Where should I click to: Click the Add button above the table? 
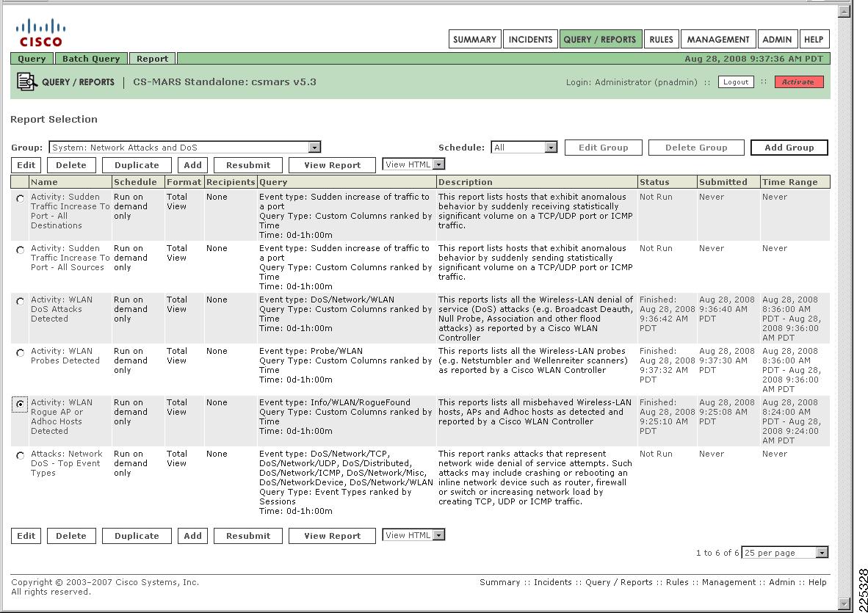point(192,165)
